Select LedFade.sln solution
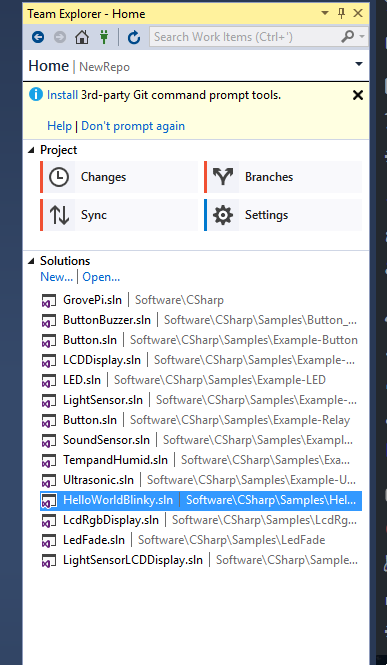 click(x=201, y=540)
